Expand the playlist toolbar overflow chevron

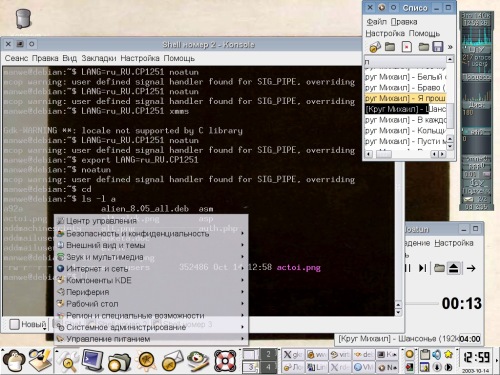click(x=450, y=47)
